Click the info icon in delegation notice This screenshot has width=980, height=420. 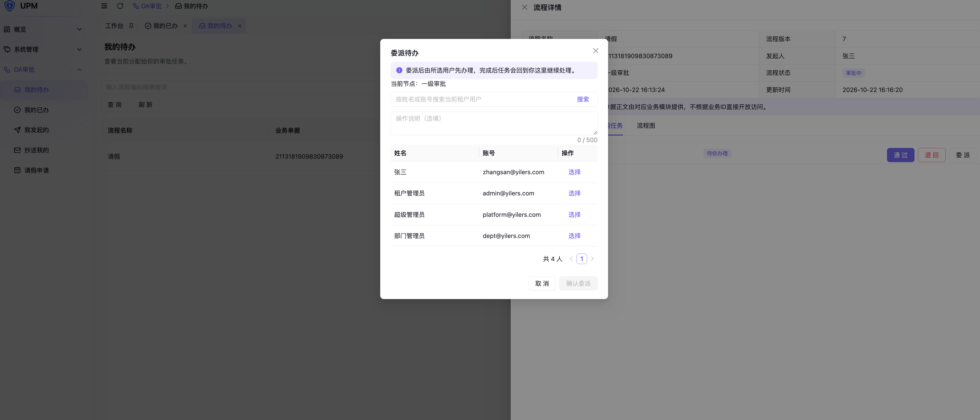click(399, 70)
